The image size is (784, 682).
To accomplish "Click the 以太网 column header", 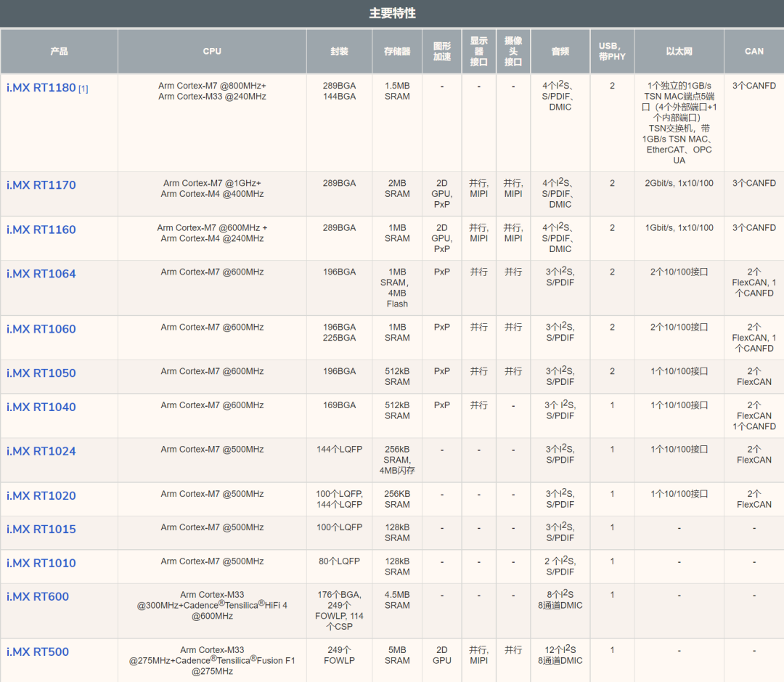I will tap(679, 51).
